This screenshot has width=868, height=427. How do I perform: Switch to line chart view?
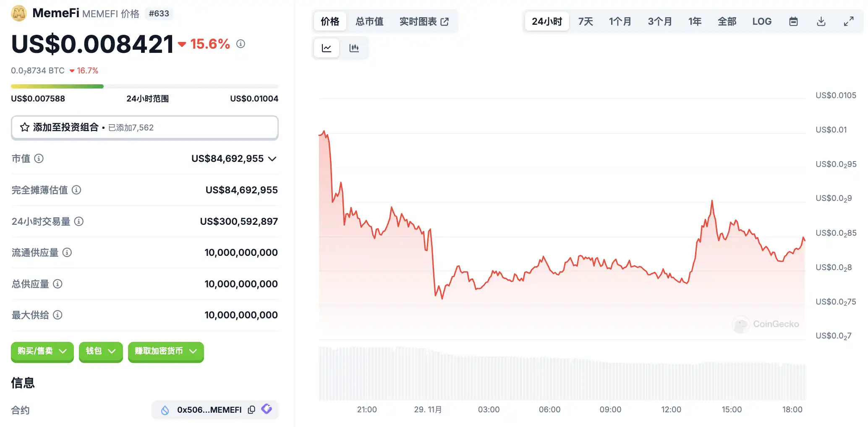tap(327, 48)
